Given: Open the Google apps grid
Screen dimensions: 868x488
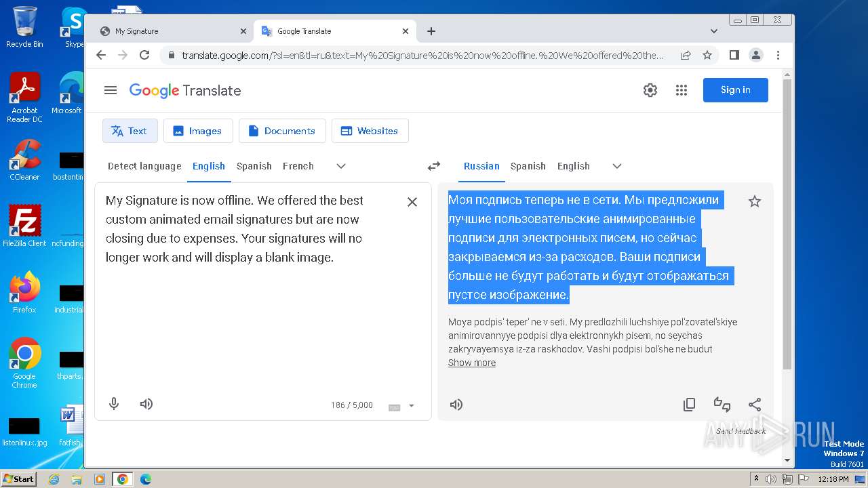Looking at the screenshot, I should click(x=682, y=90).
